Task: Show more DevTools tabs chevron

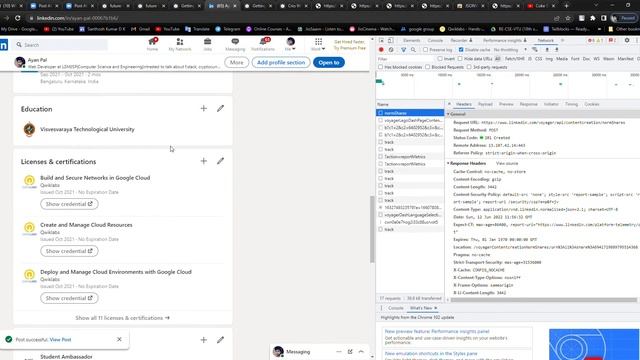Action: tap(562, 40)
